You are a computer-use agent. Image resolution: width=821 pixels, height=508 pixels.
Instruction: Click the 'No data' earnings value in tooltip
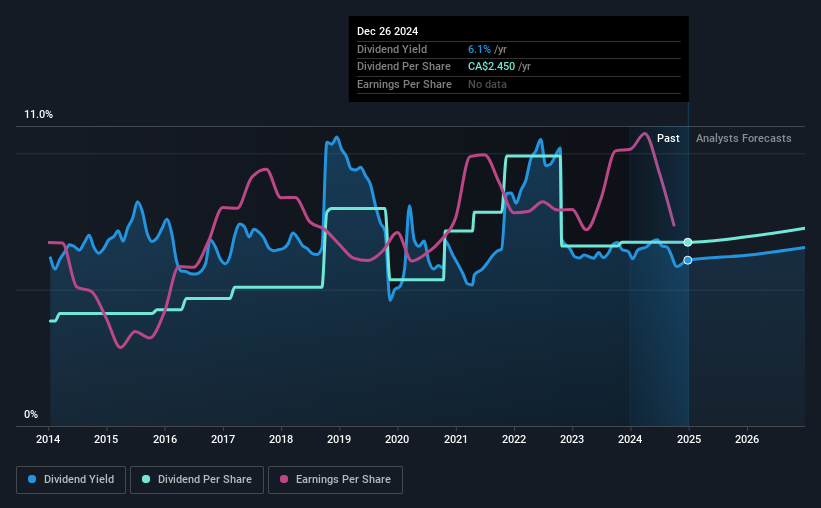(x=487, y=84)
